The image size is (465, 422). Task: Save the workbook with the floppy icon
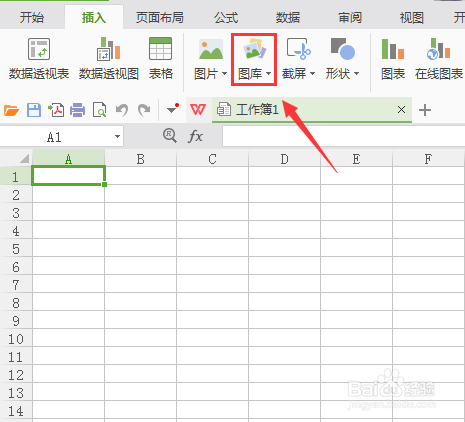34,110
